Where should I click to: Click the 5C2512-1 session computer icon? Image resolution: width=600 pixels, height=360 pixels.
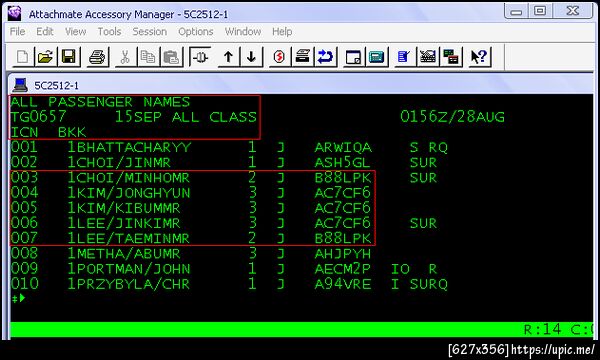(x=20, y=85)
